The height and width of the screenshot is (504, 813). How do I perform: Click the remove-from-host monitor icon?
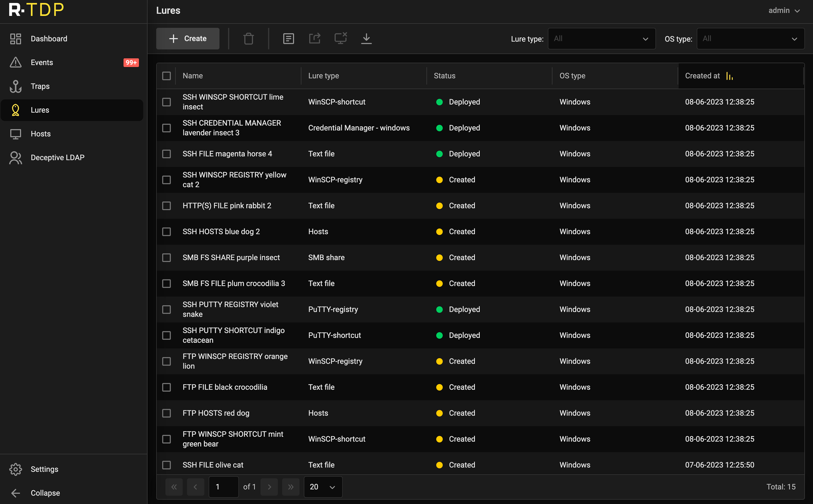click(x=340, y=39)
